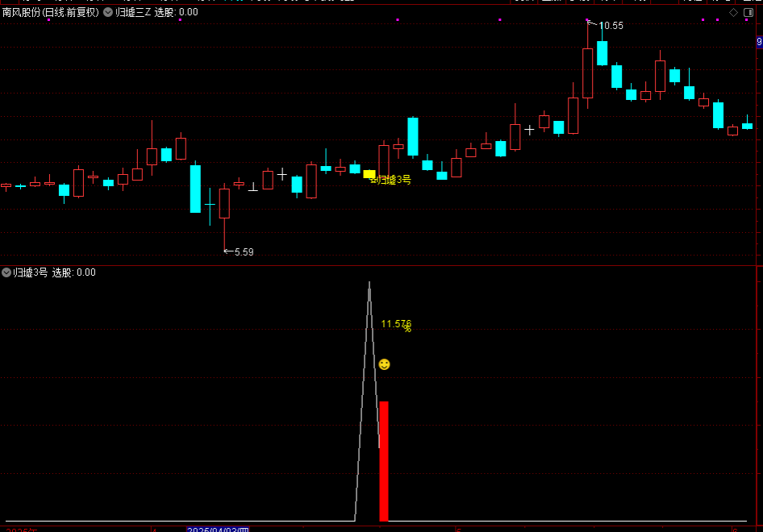Click the yellow 归墟3号 signal label on chart
The width and height of the screenshot is (763, 532).
click(x=394, y=180)
